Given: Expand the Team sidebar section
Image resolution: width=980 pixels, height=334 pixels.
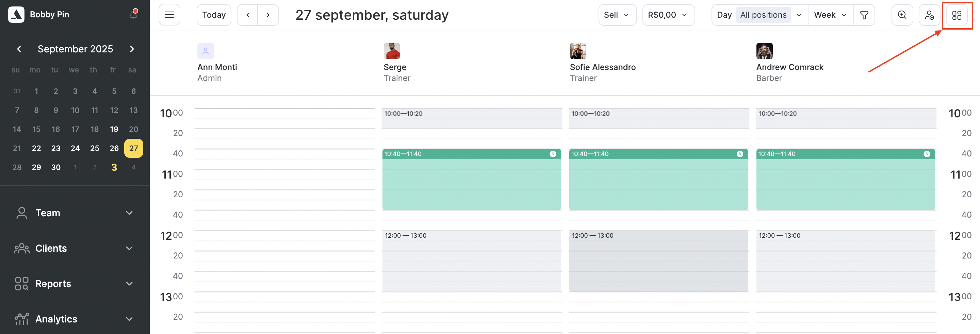Looking at the screenshot, I should pyautogui.click(x=74, y=213).
